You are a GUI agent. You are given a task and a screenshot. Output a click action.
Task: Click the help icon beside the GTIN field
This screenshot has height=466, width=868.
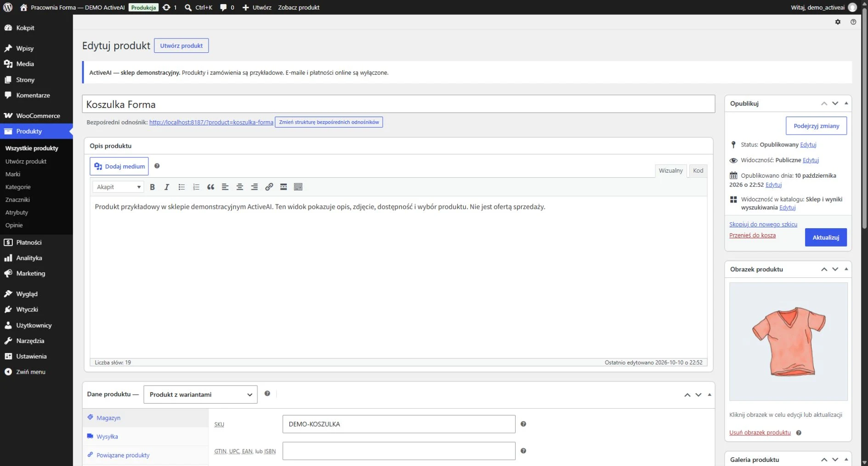click(x=523, y=451)
